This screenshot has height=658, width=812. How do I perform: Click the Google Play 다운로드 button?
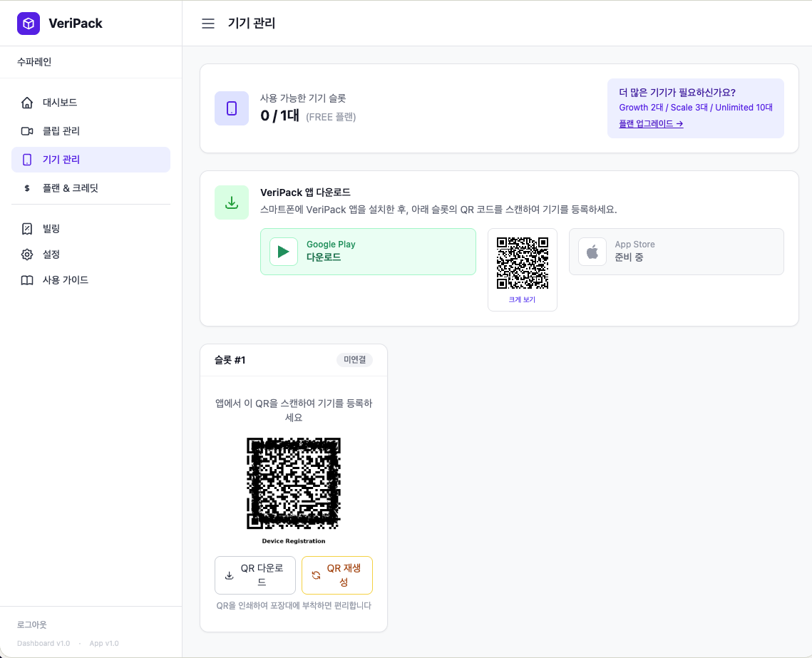(x=368, y=252)
